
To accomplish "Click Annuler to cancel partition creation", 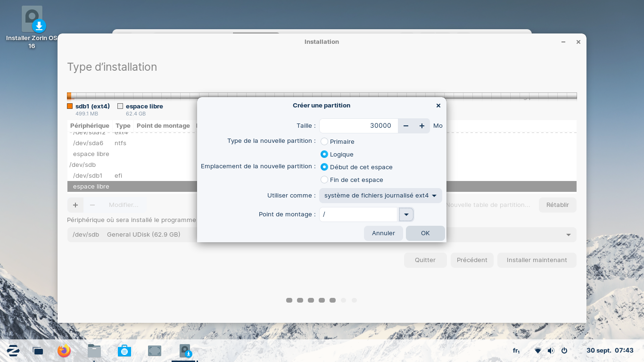I will (383, 233).
